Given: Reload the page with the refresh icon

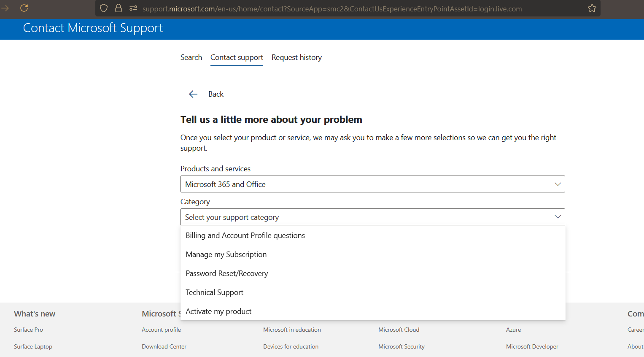Looking at the screenshot, I should (24, 8).
